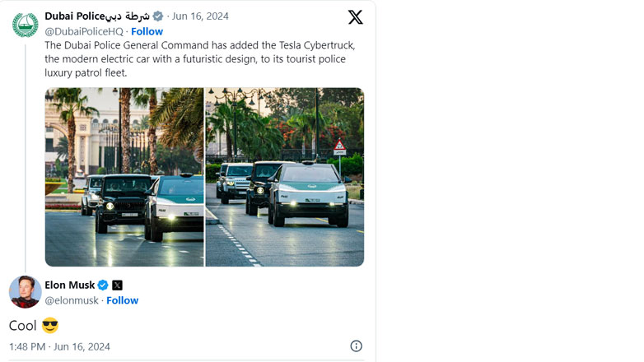Open the left Cybertruck convoy photo
This screenshot has height=362, width=644.
pos(124,177)
